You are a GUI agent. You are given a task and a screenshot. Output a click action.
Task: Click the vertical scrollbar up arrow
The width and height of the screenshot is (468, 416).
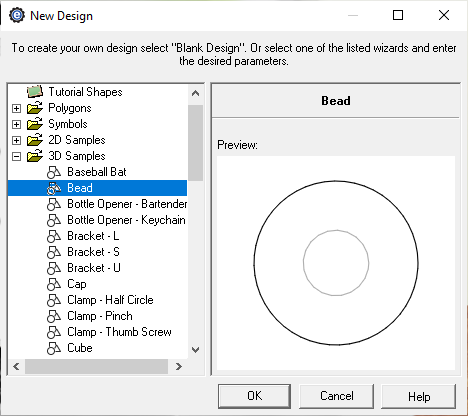[x=196, y=94]
